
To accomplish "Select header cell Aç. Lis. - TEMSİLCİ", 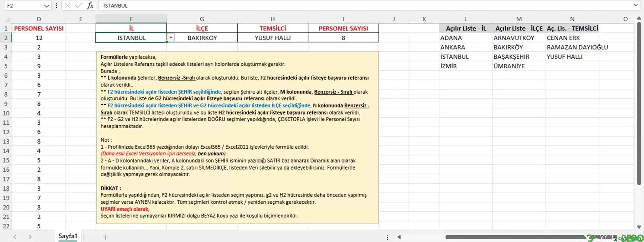I will (x=572, y=28).
